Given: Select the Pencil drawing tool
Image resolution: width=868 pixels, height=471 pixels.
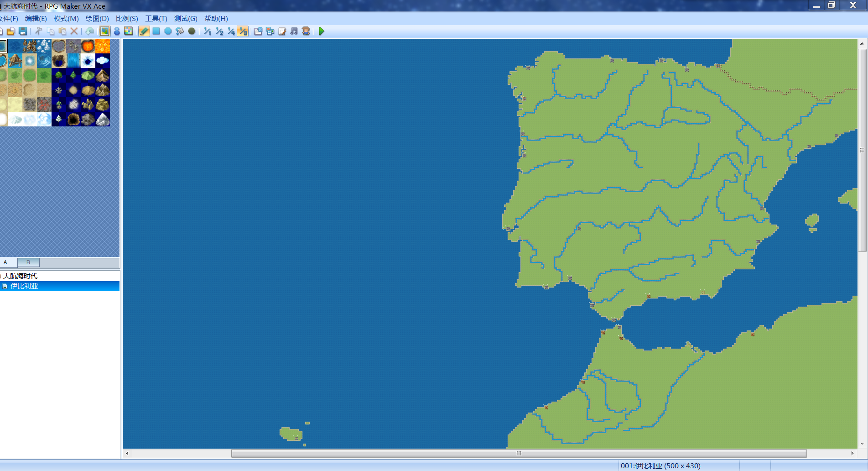Looking at the screenshot, I should coord(144,31).
